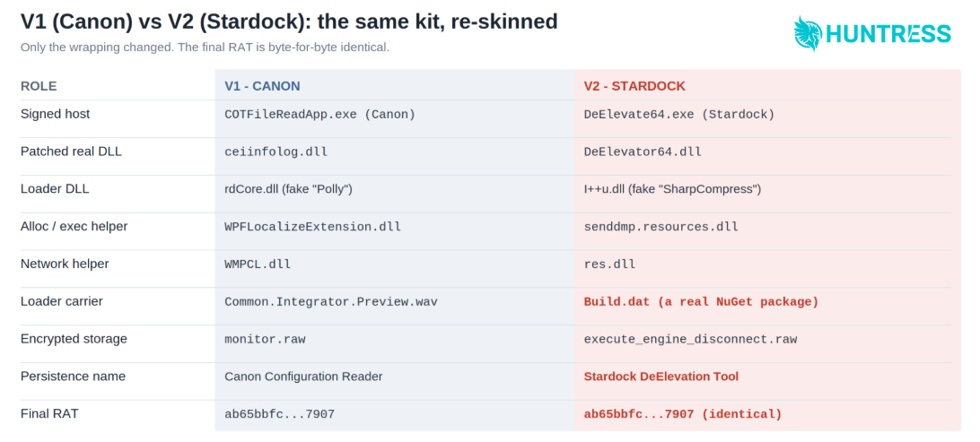Viewport: 980px width, 442px height.
Task: Select the V2 - STARDOCK column header
Action: point(634,86)
